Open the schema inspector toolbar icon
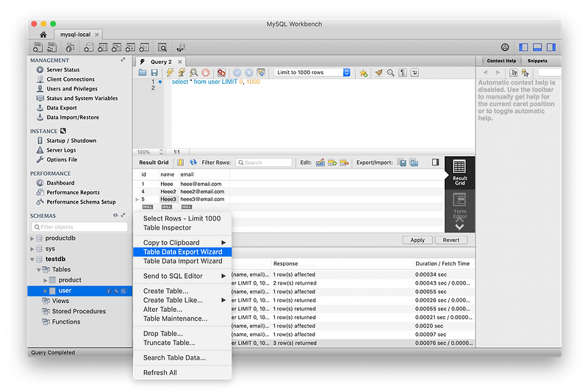588x392 pixels. click(70, 48)
